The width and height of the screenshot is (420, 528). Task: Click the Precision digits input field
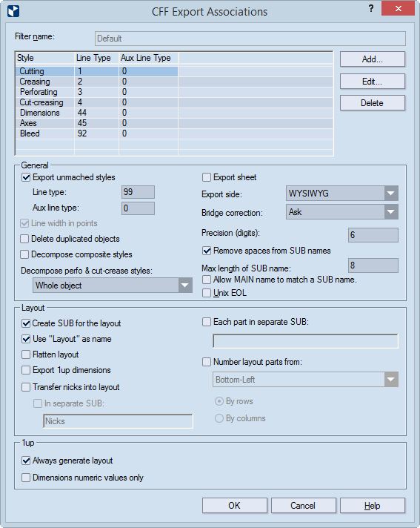373,234
